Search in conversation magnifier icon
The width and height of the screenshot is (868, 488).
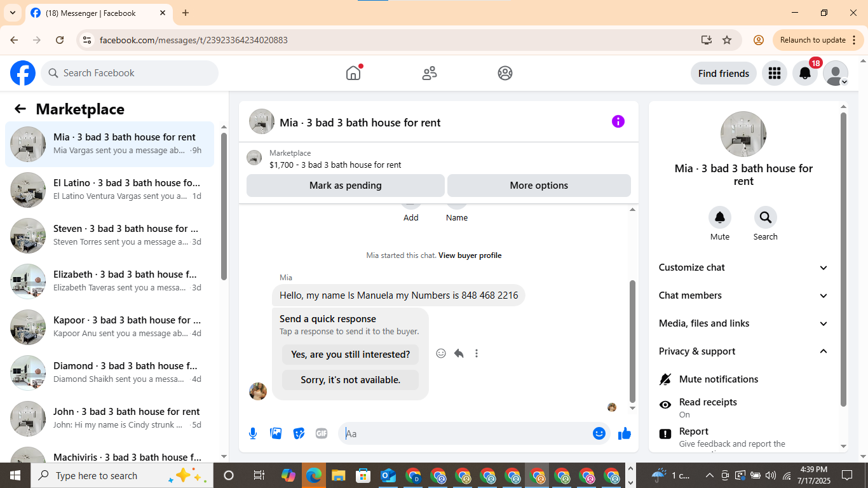click(x=766, y=217)
